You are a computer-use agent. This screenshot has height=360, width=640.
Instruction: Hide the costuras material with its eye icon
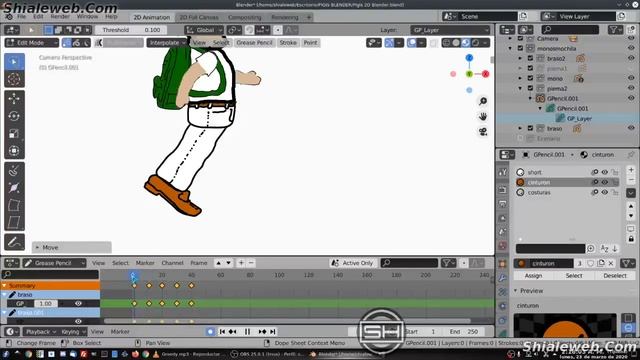coord(604,192)
